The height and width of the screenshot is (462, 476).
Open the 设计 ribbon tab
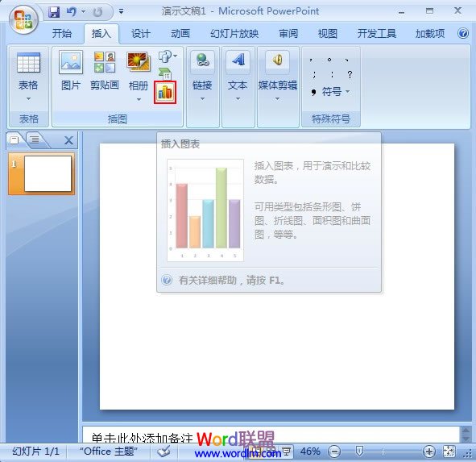141,33
